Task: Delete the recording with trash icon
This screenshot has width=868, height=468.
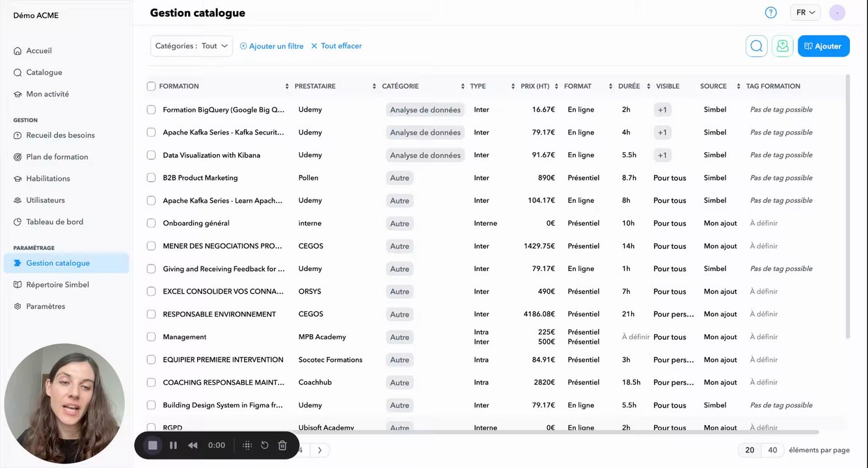Action: (x=282, y=445)
